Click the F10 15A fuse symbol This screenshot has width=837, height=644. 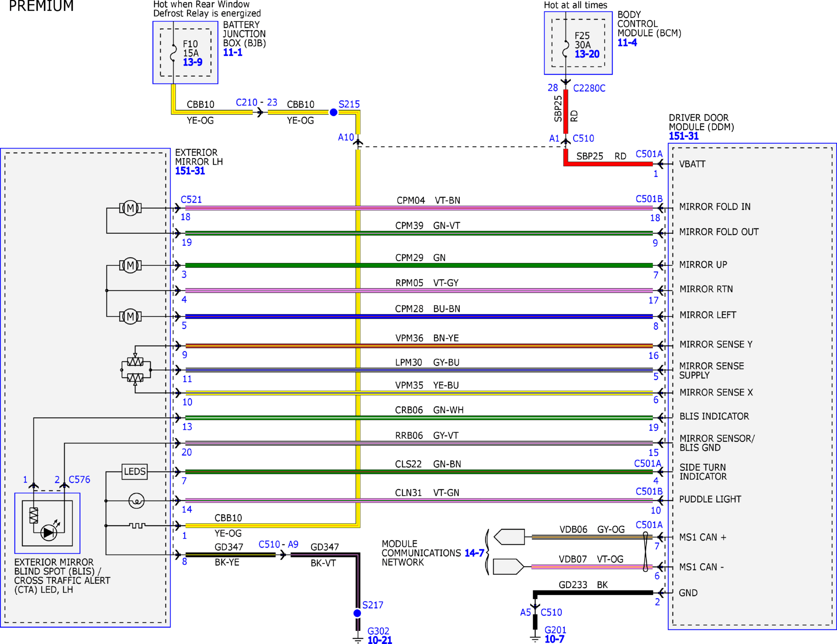[x=173, y=53]
